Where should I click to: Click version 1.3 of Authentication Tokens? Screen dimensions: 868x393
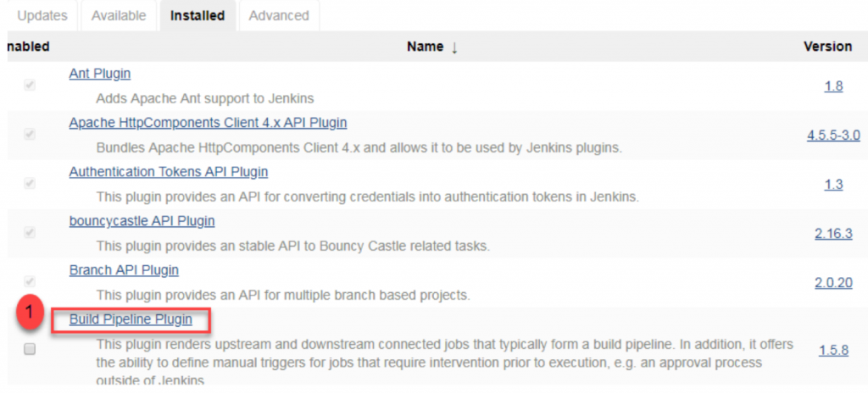(833, 185)
